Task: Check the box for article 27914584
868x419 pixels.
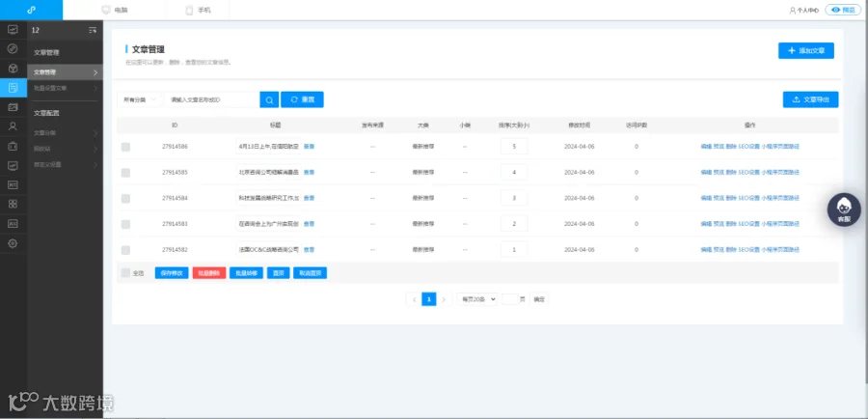Action: 125,199
